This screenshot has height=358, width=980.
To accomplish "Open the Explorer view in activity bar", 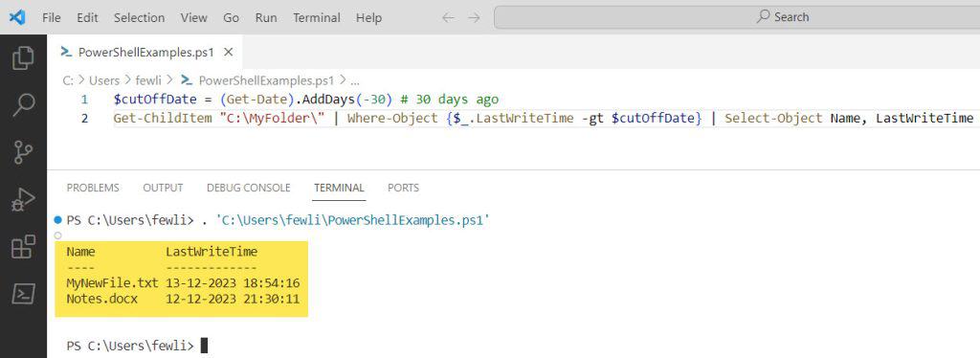I will 23,58.
